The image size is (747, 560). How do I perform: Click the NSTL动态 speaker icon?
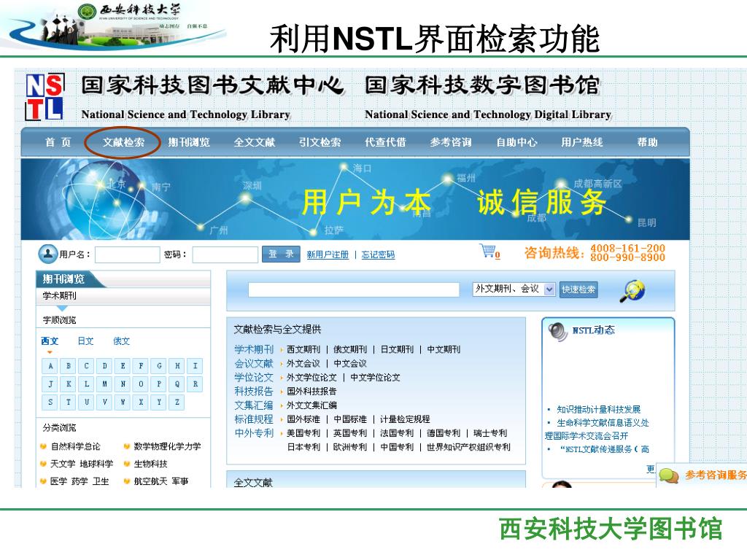558,332
